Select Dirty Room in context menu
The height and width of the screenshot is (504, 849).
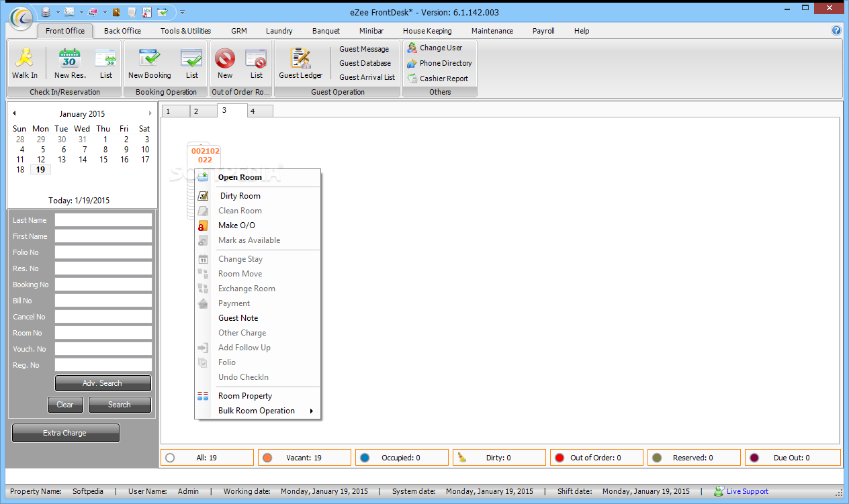click(258, 196)
